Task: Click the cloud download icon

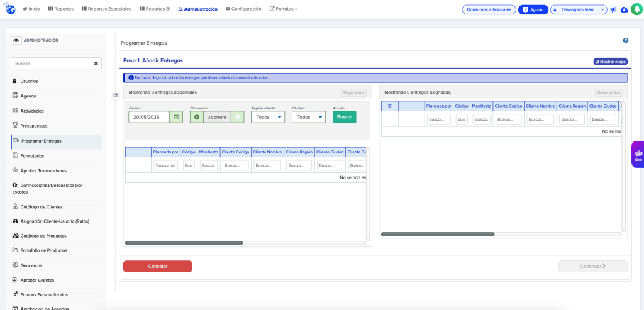Action: pos(624,9)
